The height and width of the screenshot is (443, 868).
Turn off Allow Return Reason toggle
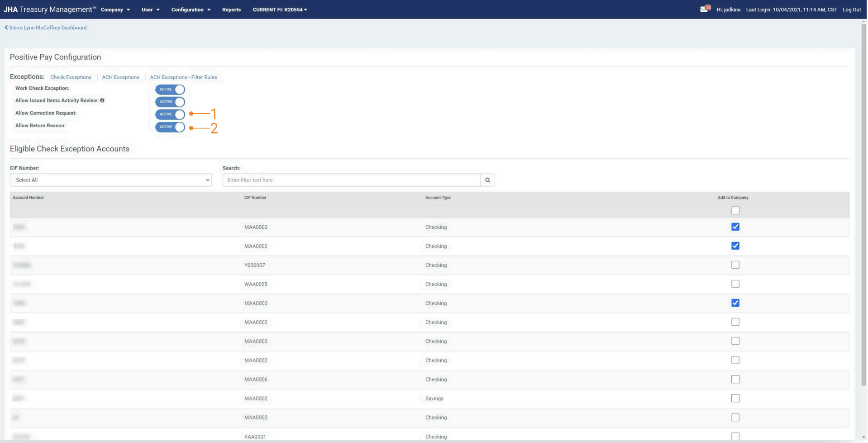170,127
